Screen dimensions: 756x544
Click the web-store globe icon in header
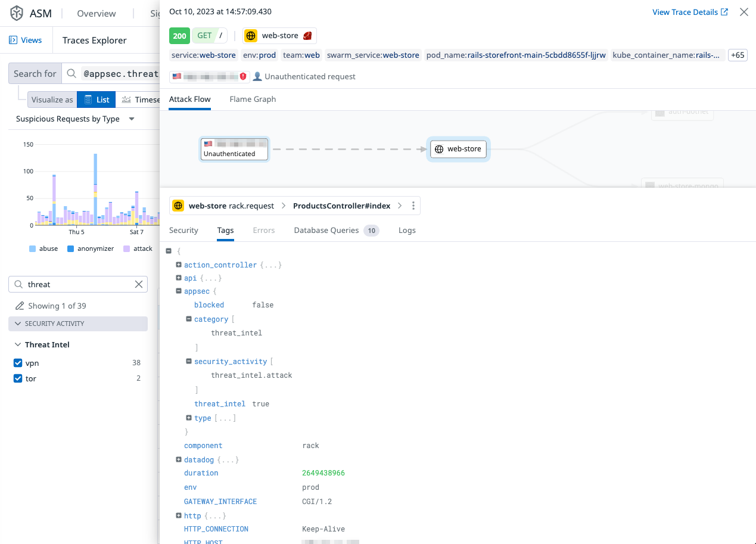tap(251, 36)
